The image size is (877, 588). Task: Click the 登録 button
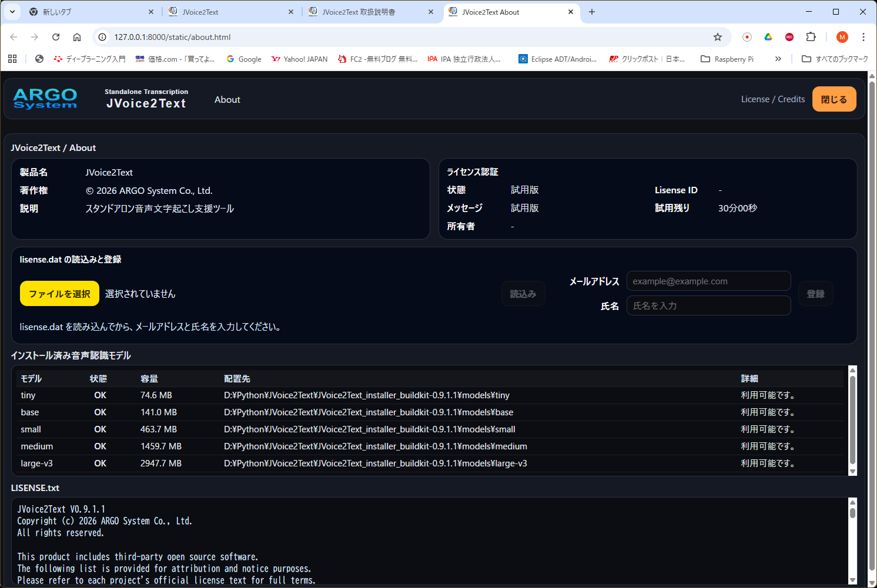click(x=816, y=294)
